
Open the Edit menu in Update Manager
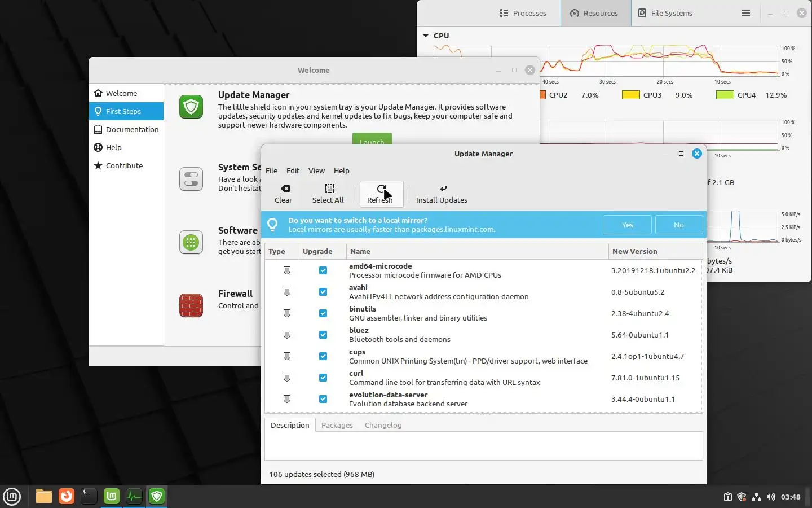(x=293, y=170)
